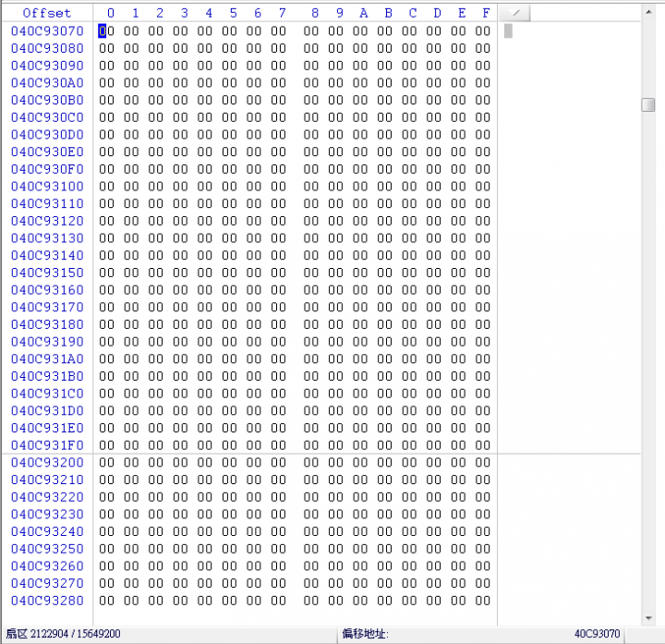The image size is (665, 644).
Task: Select offset row 040C930A0
Action: point(47,83)
